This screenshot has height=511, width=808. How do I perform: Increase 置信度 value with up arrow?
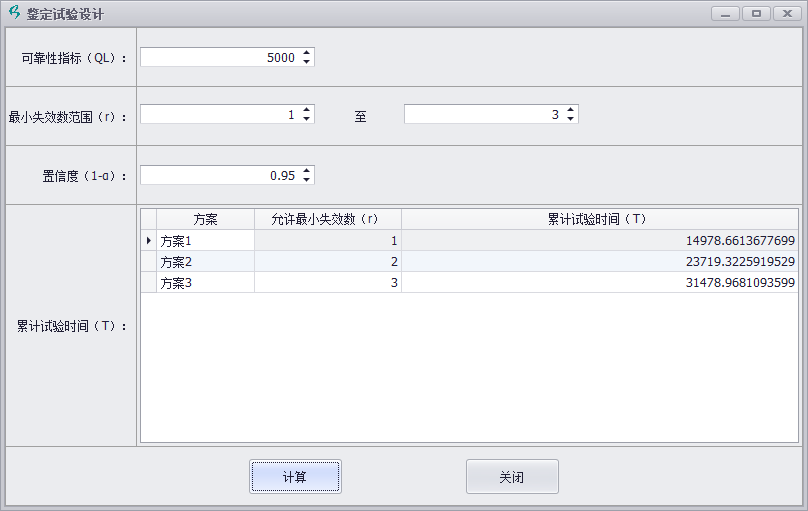pyautogui.click(x=307, y=171)
